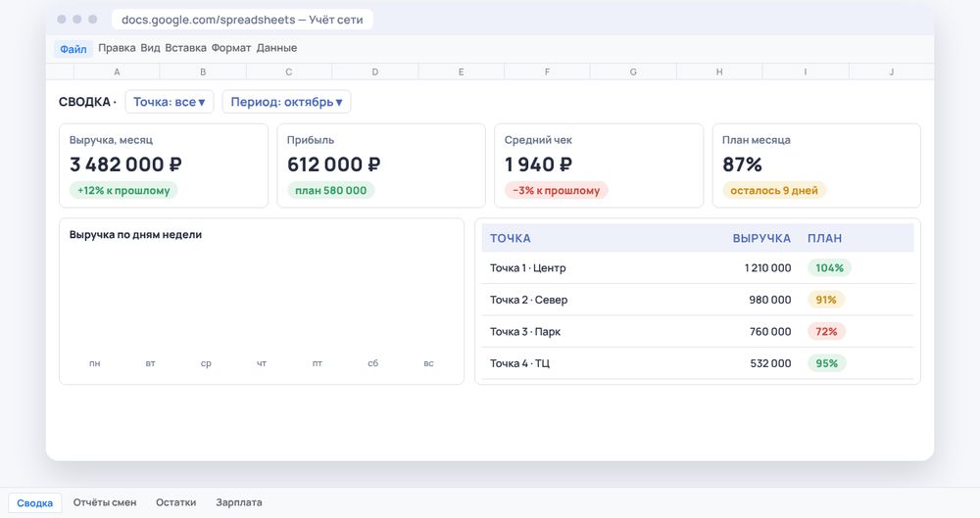Open the Правка menu

point(117,47)
